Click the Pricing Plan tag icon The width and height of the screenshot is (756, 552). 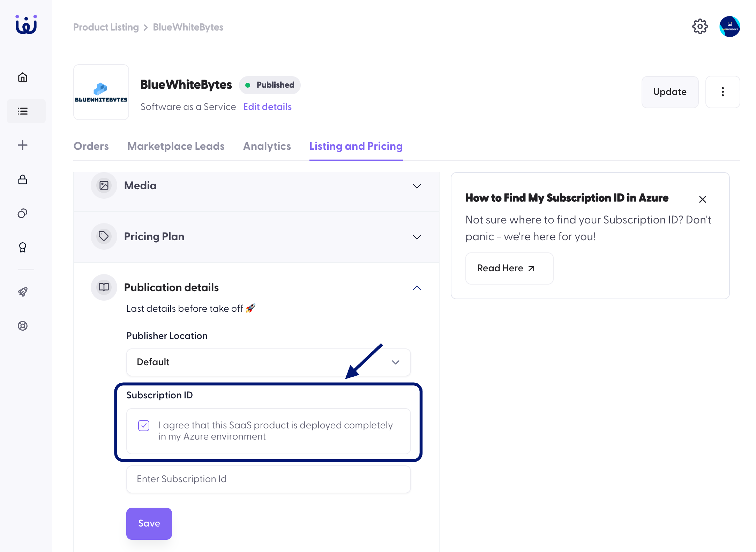tap(104, 236)
